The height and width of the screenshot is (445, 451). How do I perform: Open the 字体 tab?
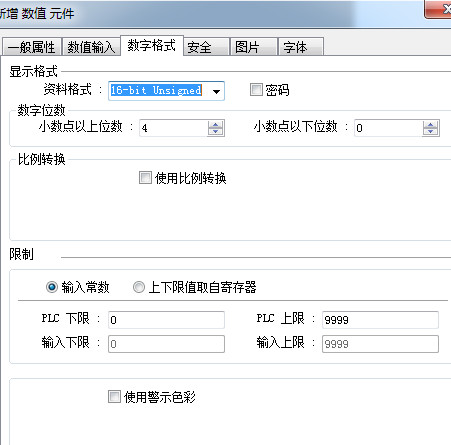(301, 47)
